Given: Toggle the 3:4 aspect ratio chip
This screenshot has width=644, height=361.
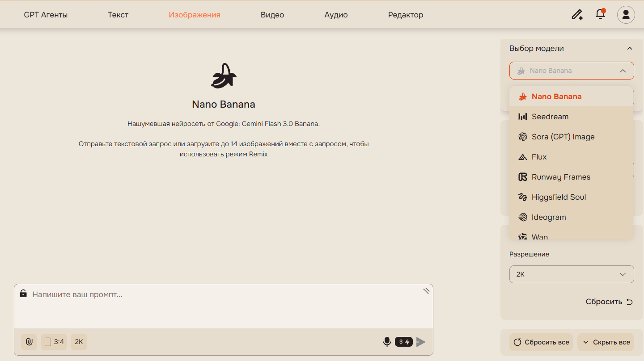Looking at the screenshot, I should [x=54, y=342].
